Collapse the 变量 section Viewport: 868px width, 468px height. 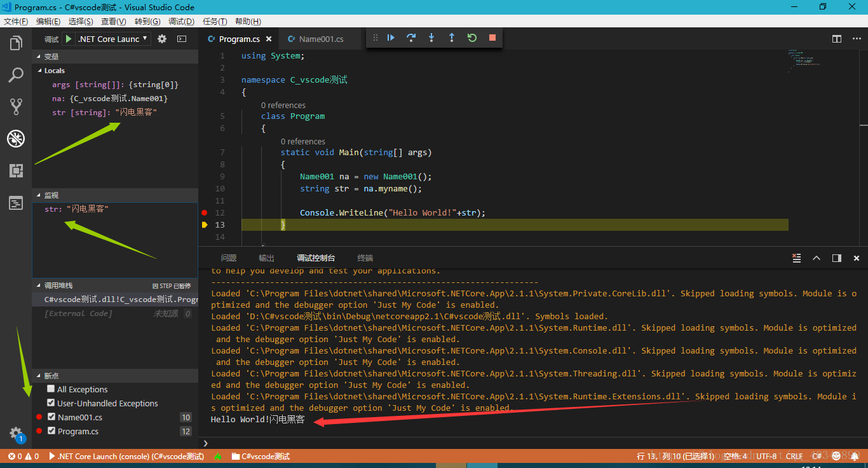115,57
